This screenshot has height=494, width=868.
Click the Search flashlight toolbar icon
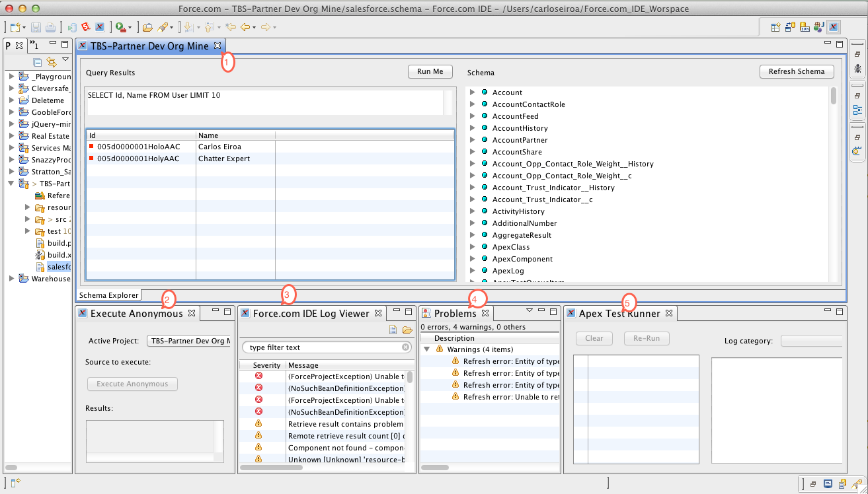(x=163, y=27)
